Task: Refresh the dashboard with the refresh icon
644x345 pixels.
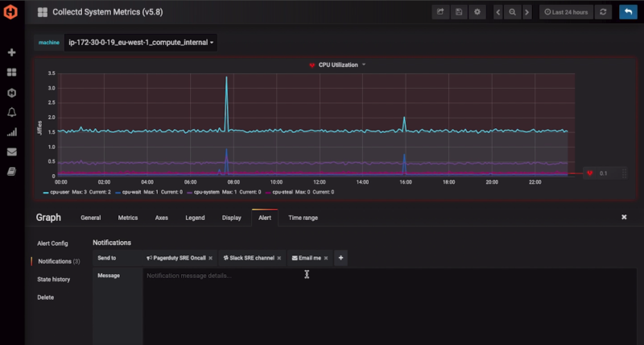Action: 603,12
